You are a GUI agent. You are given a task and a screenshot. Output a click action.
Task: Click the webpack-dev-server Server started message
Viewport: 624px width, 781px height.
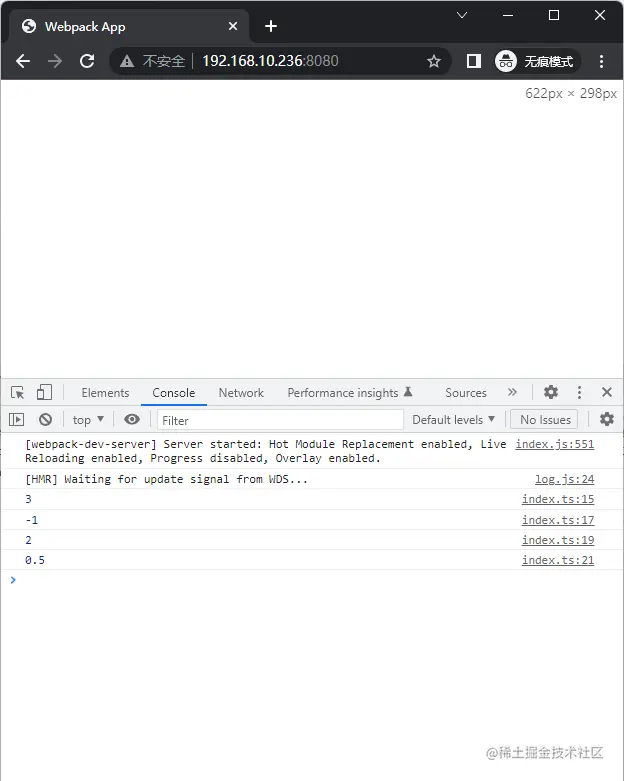pyautogui.click(x=265, y=451)
